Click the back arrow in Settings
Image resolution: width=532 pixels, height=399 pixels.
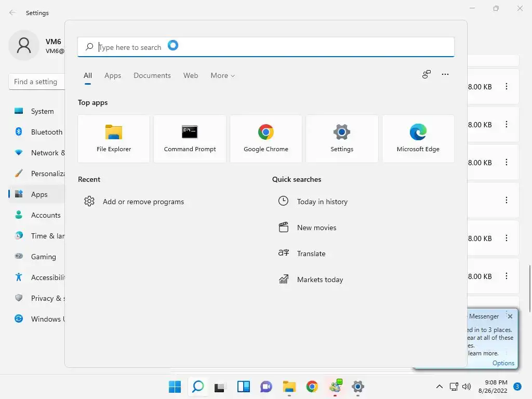(12, 12)
